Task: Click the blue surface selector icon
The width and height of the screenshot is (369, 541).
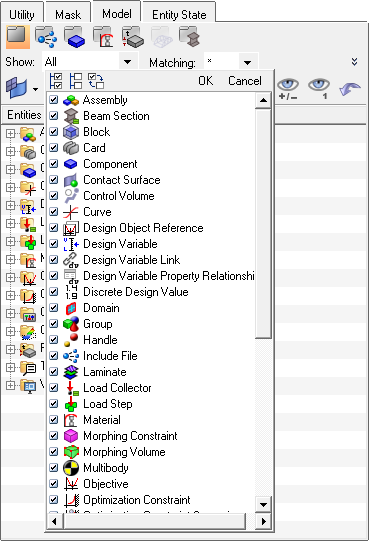Action: (x=17, y=88)
